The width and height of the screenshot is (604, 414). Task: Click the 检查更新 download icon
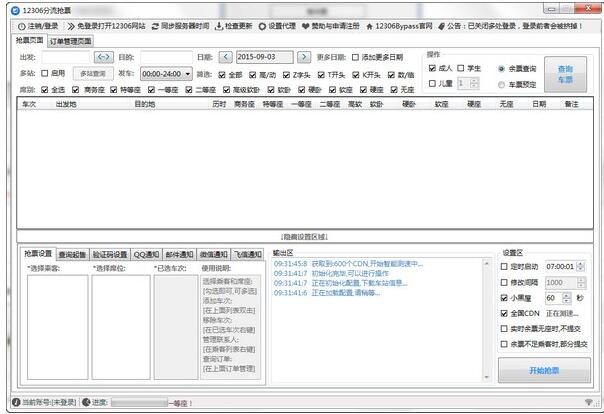pyautogui.click(x=219, y=26)
